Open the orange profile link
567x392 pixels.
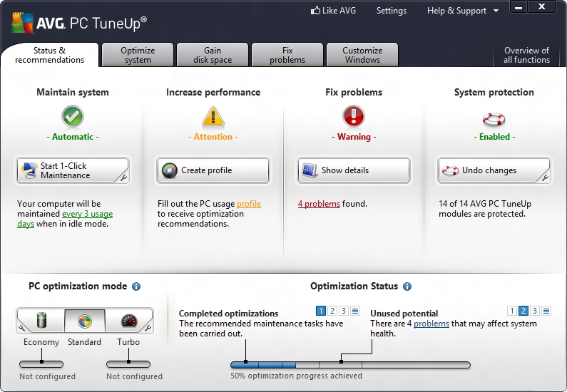coord(249,204)
